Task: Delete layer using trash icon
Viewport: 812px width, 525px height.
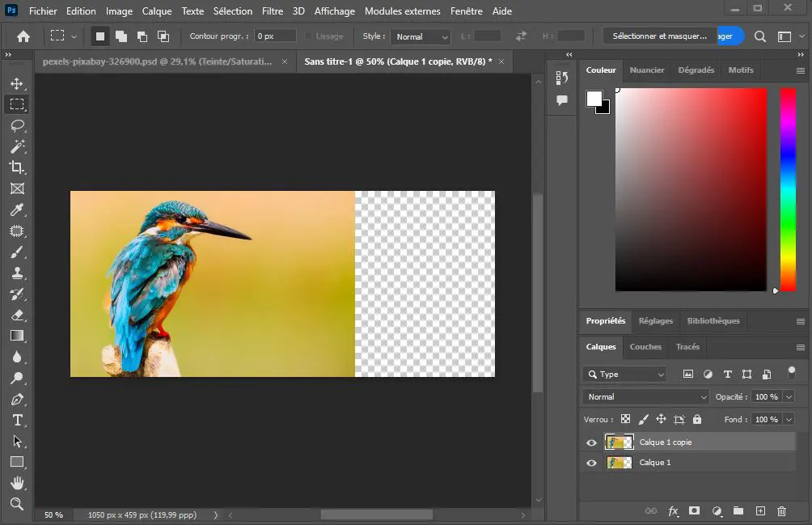Action: [x=781, y=511]
